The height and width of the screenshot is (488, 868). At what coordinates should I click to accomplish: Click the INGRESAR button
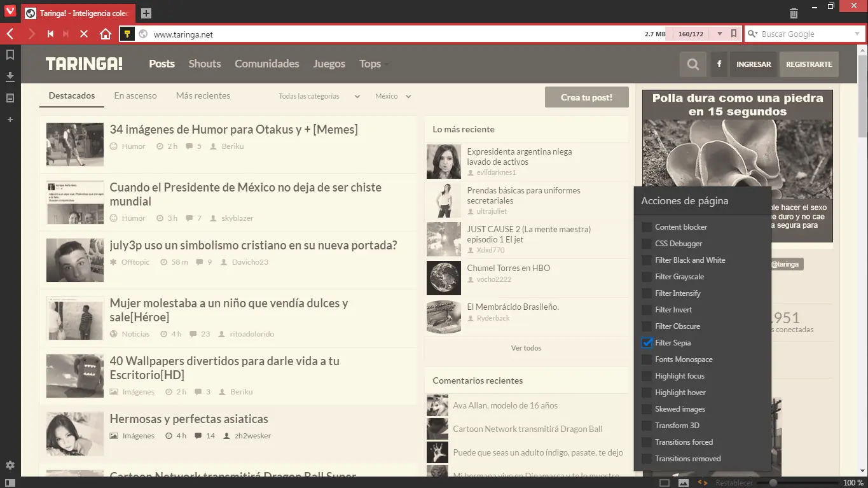[754, 64]
